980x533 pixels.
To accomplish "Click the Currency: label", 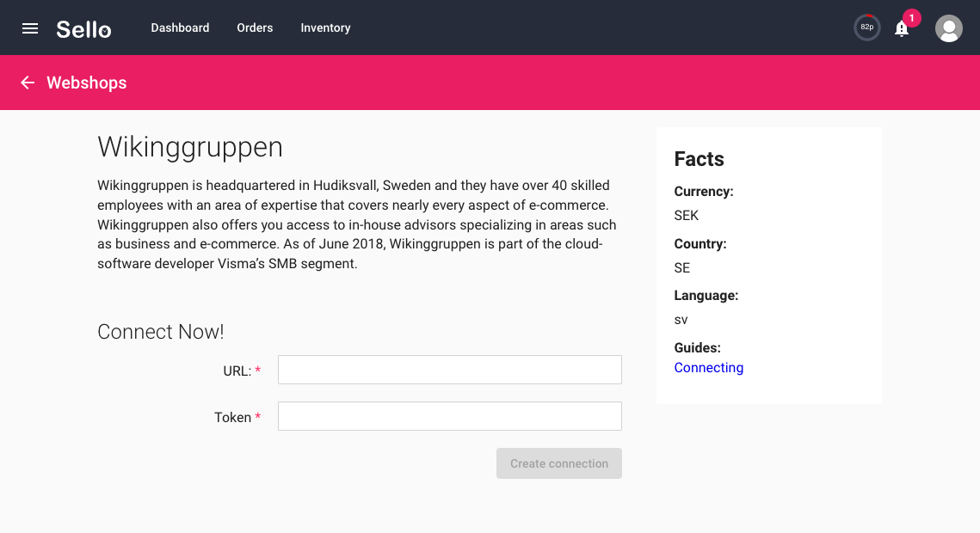I will [704, 192].
